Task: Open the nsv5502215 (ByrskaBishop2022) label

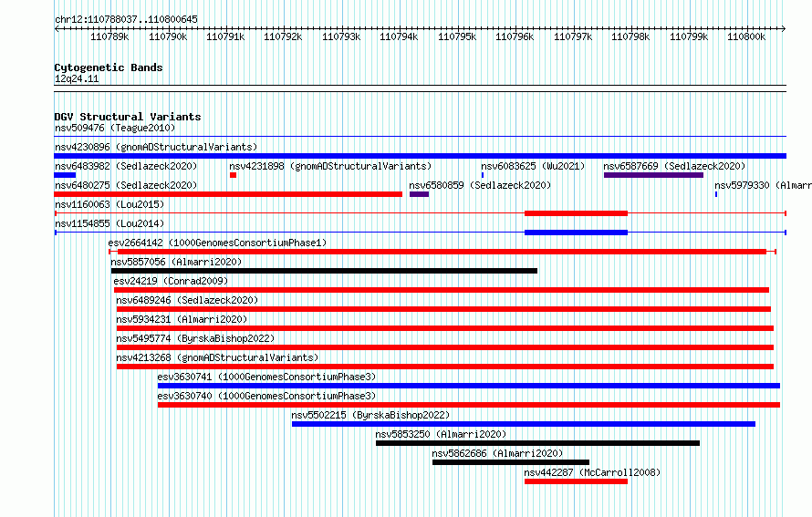Action: point(370,415)
